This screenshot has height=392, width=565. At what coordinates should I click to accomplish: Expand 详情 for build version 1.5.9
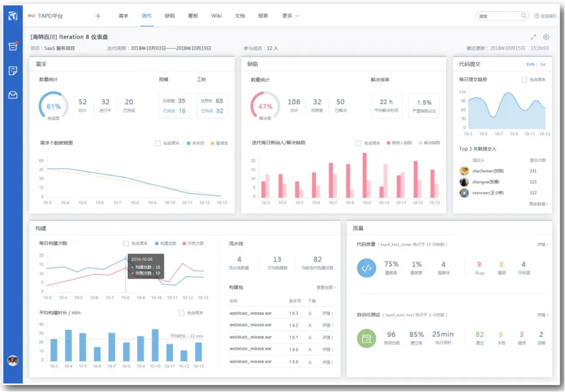(328, 362)
